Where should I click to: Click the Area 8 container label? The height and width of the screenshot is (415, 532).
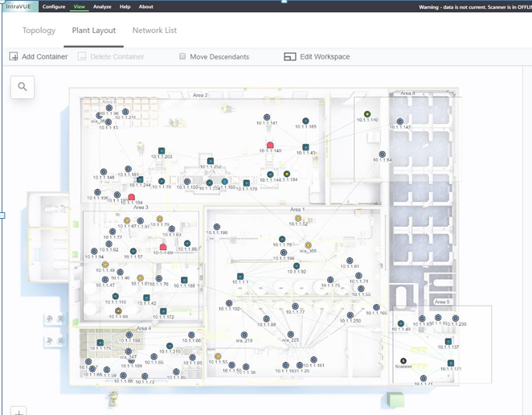pyautogui.click(x=407, y=93)
